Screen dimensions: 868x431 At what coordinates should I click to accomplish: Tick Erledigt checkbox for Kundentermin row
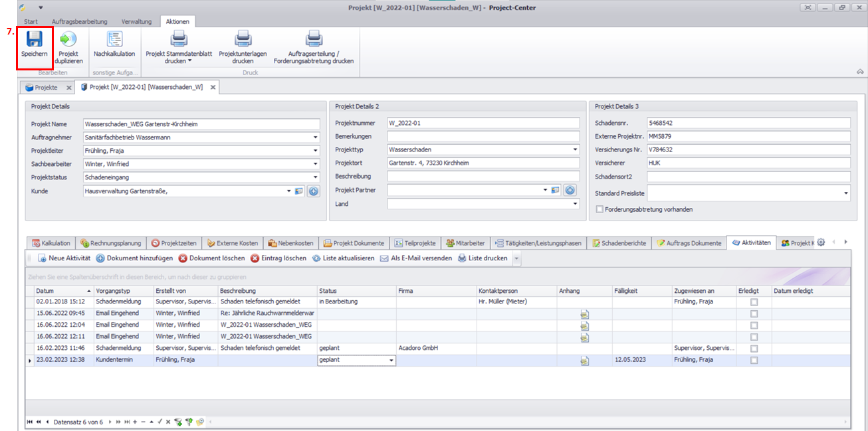coord(754,361)
